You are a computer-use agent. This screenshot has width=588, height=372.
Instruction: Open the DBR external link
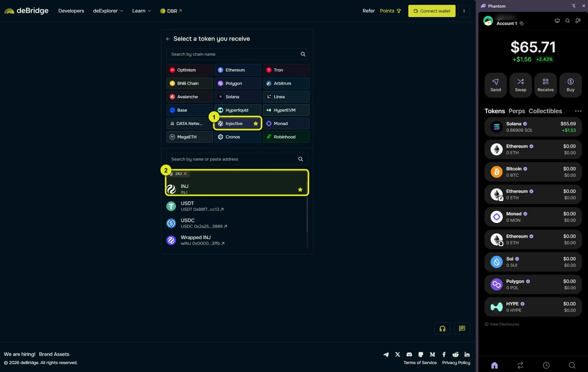coord(171,11)
